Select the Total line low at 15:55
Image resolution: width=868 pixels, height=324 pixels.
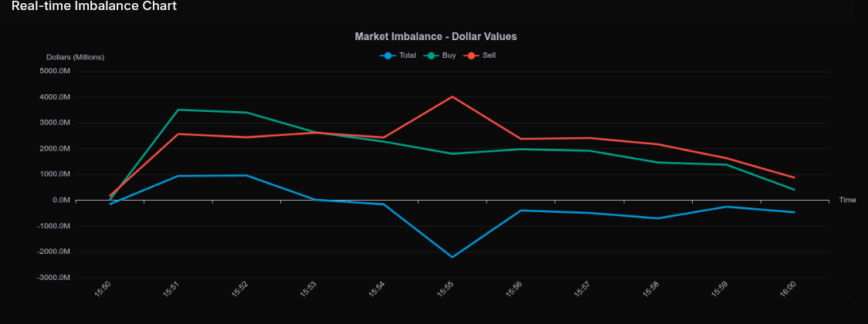tap(453, 257)
